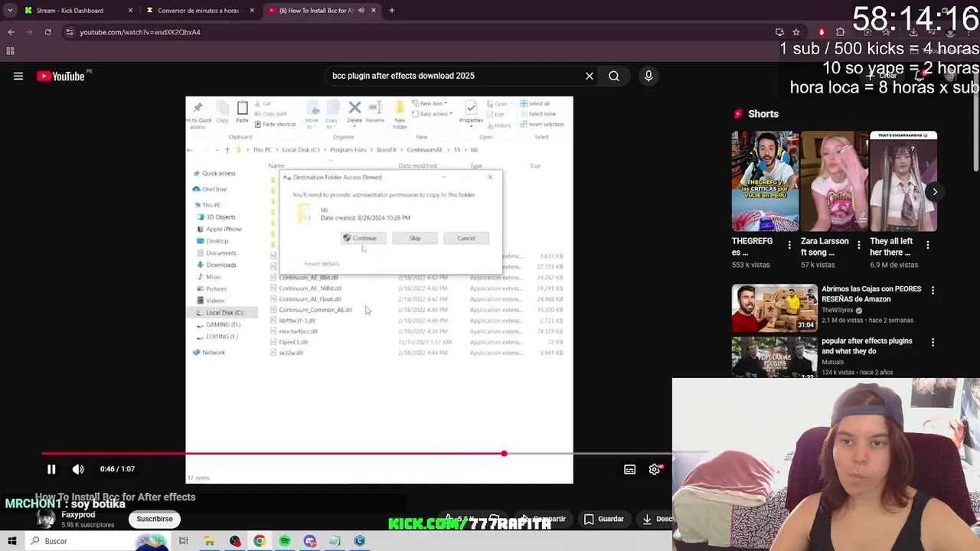Start voice search with microphone icon

648,76
